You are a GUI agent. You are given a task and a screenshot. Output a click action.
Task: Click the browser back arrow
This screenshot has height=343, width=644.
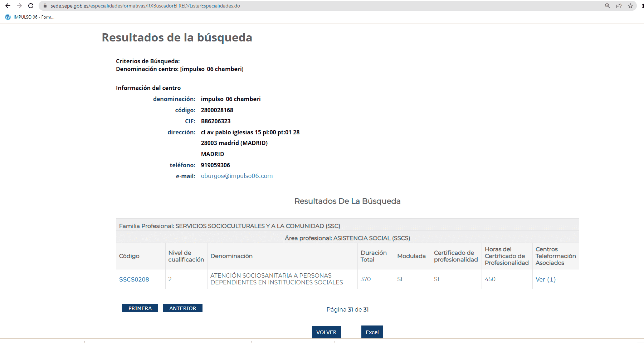coord(8,6)
